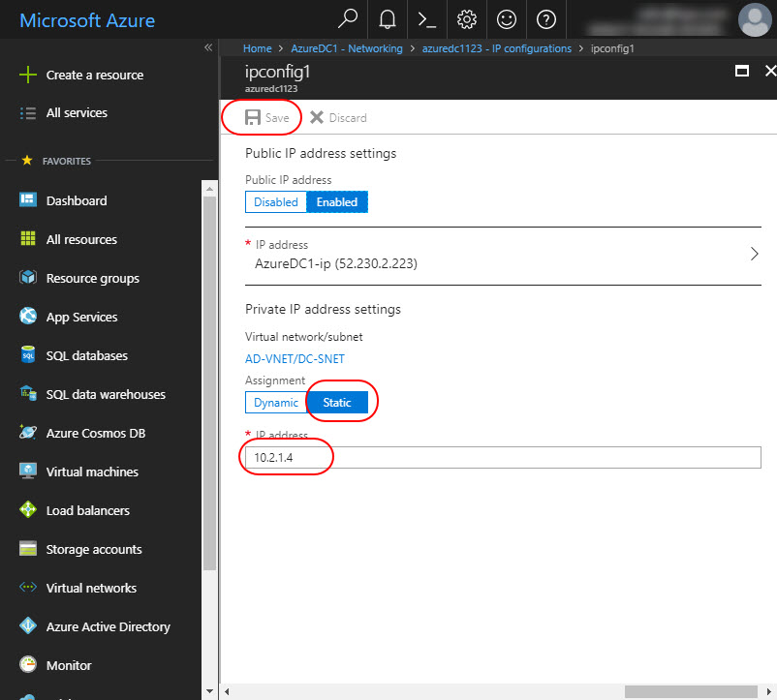Click the Dashboard sidebar icon

[28, 199]
